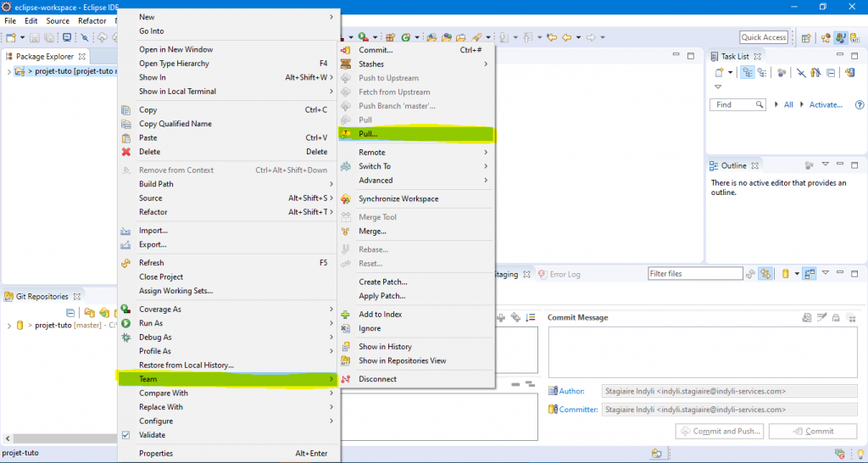This screenshot has width=868, height=463.
Task: Click the Commit and Push... button
Action: tap(721, 431)
